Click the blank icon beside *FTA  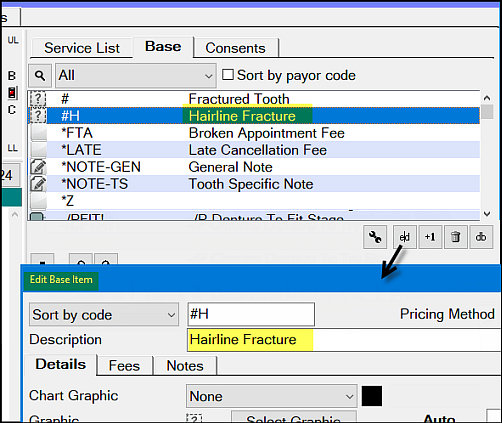pyautogui.click(x=38, y=133)
